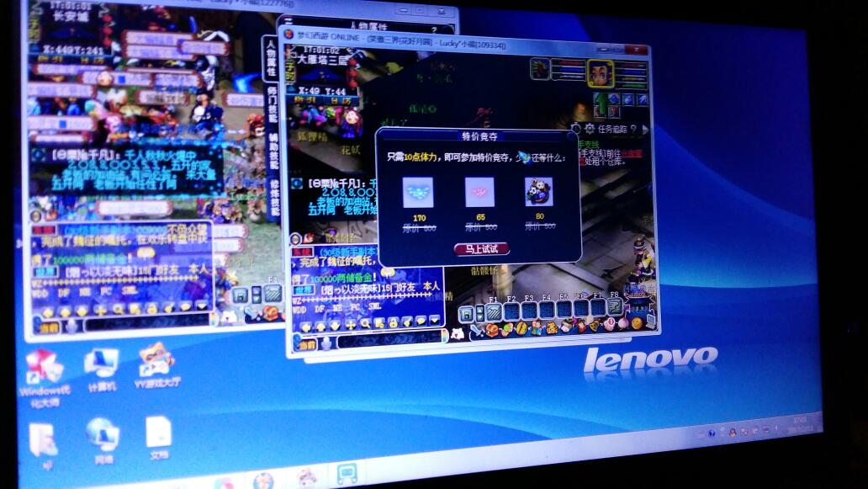Toggle skill bar lock in 长安城 window
The image size is (868, 489).
(x=240, y=295)
